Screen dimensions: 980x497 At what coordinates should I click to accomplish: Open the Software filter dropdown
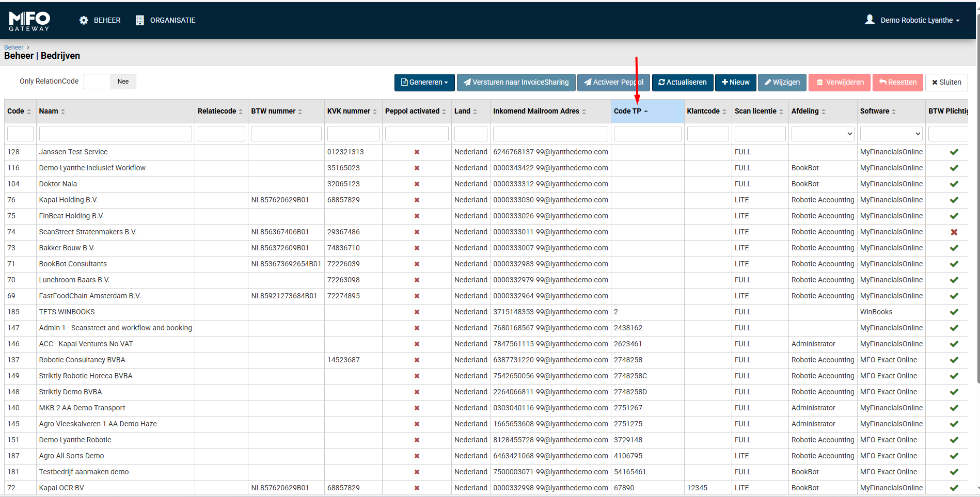[891, 134]
